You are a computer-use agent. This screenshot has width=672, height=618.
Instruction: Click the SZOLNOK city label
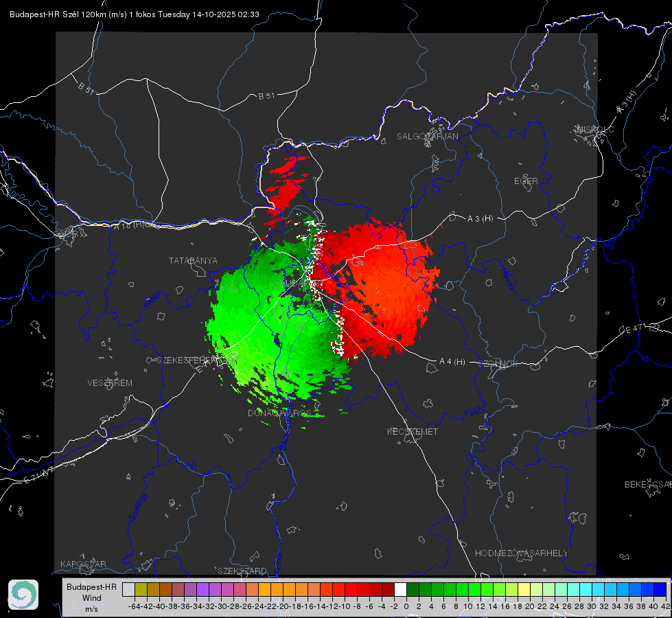498,364
